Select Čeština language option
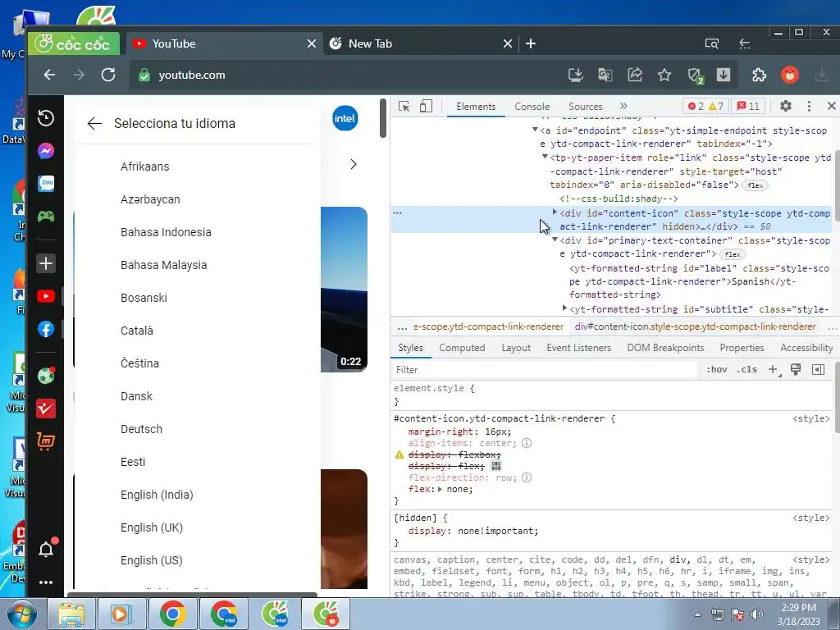 [139, 363]
